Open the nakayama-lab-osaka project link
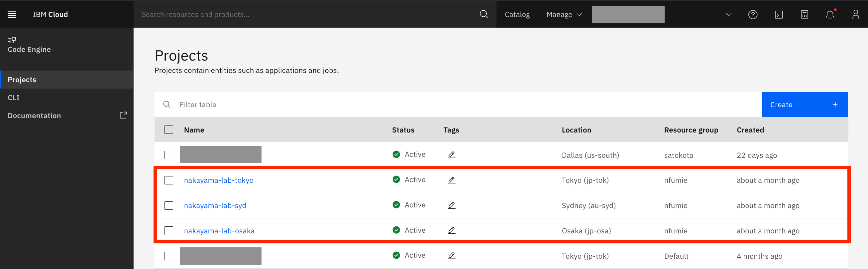The width and height of the screenshot is (868, 269). pos(219,231)
